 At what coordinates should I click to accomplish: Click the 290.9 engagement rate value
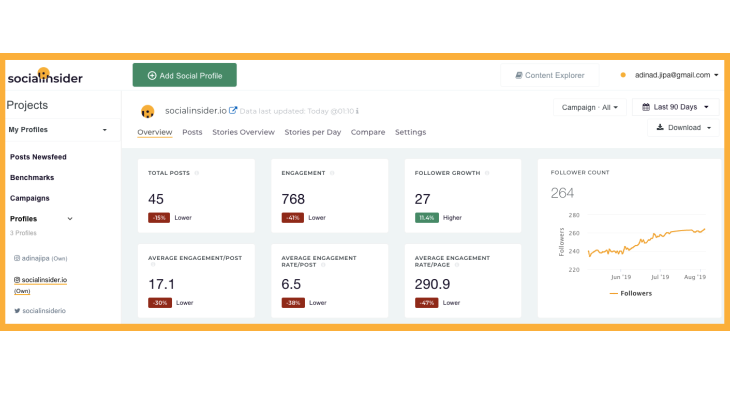(x=433, y=284)
